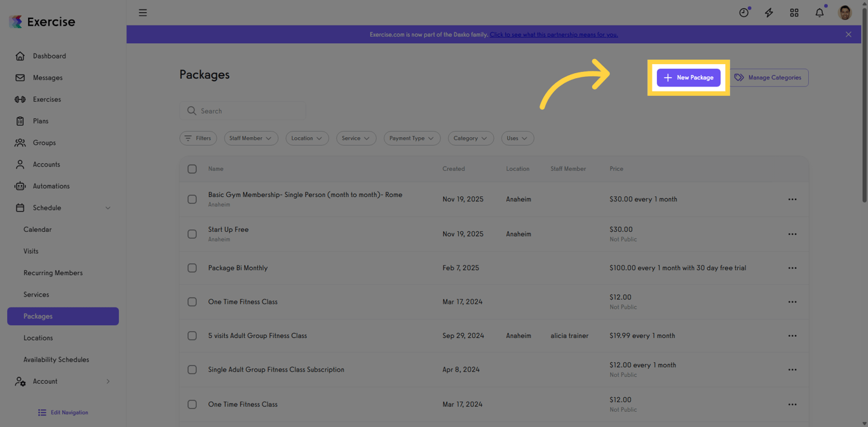Open the Dashboard from the sidebar
This screenshot has height=427, width=868.
pos(50,56)
